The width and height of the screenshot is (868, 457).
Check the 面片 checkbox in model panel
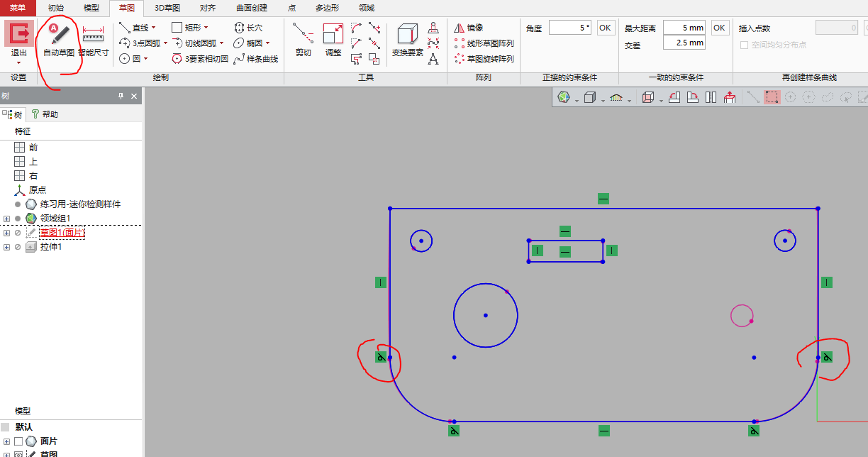(x=18, y=441)
